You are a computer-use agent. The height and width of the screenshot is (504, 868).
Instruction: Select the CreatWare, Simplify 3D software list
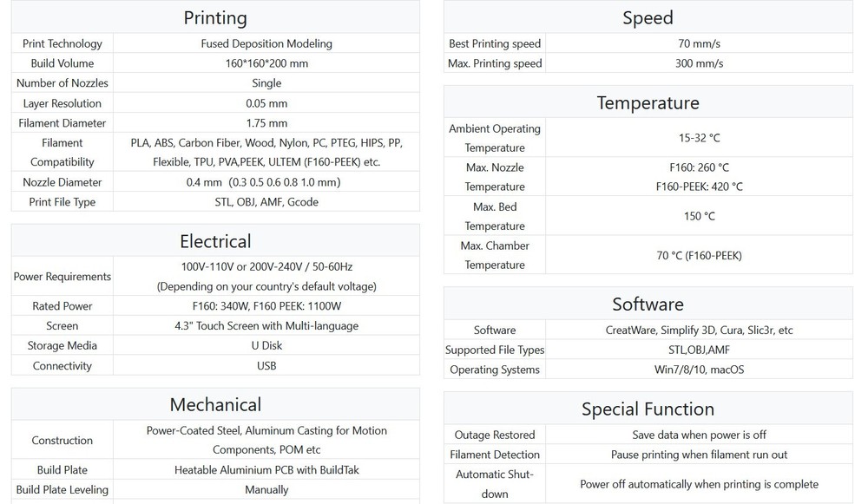click(x=699, y=330)
